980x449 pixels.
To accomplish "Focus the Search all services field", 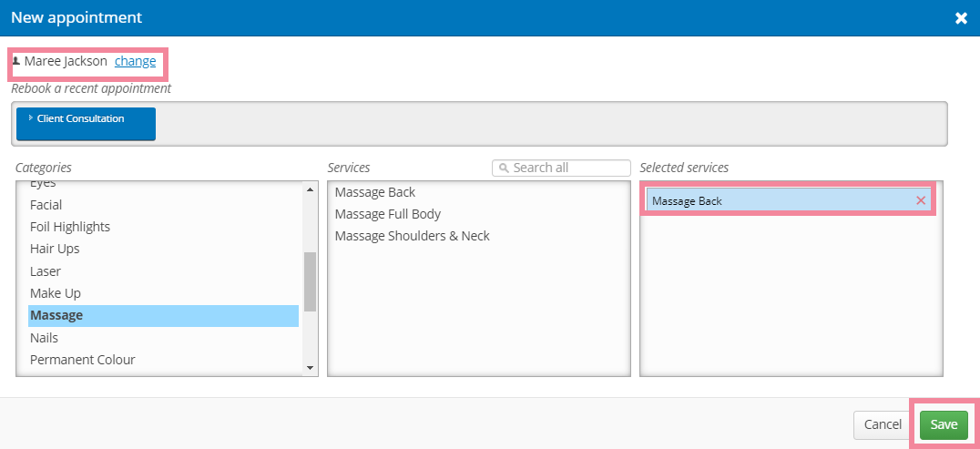I will pyautogui.click(x=561, y=168).
